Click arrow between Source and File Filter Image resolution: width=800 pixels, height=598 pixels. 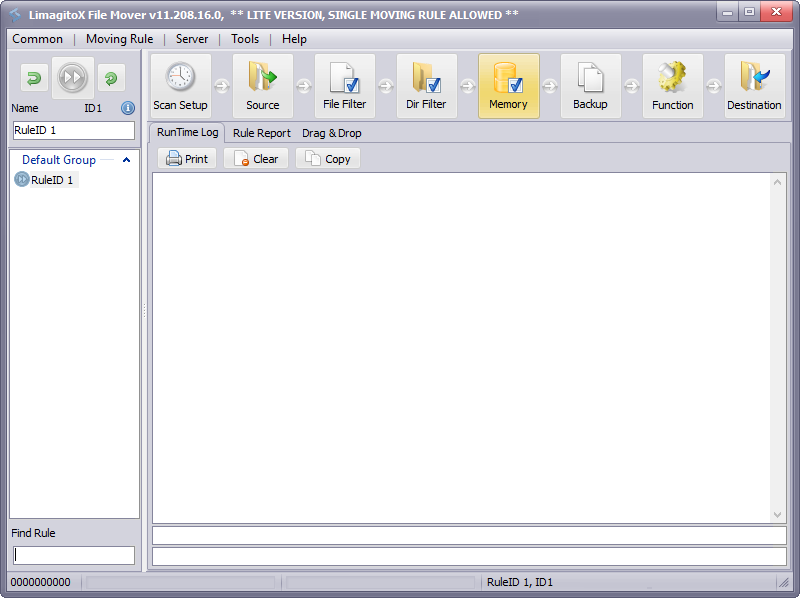tap(304, 86)
